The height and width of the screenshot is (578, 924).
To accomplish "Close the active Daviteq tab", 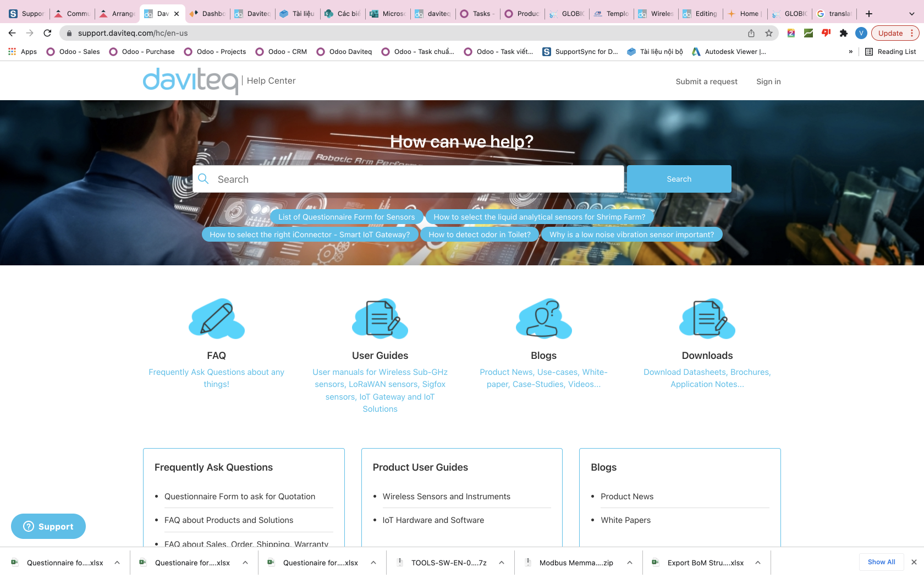I will point(177,14).
